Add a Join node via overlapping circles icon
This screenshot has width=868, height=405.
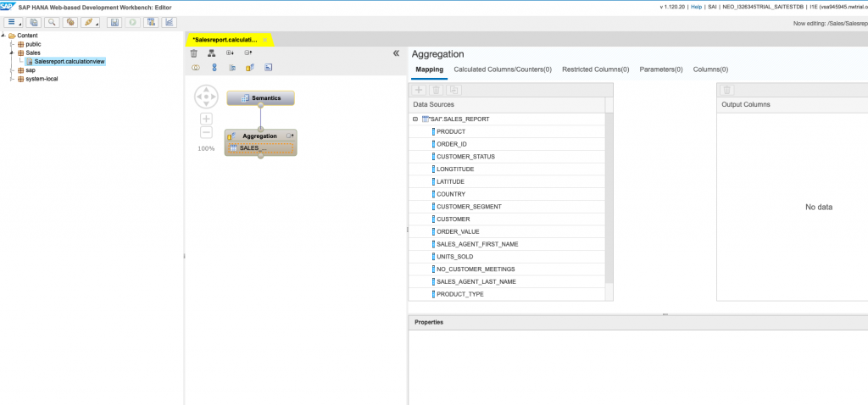pos(196,68)
